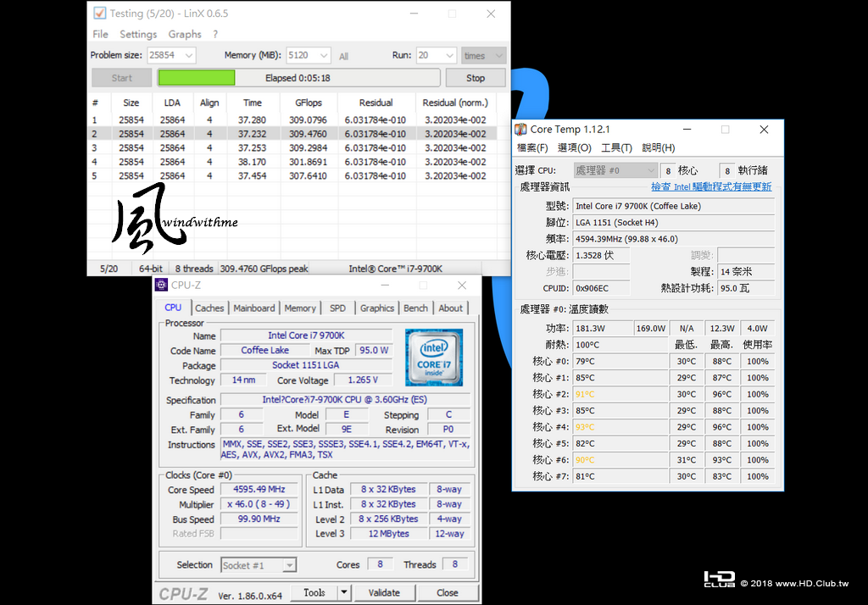Open the File menu in LinX
Image resolution: width=868 pixels, height=605 pixels.
[x=100, y=35]
